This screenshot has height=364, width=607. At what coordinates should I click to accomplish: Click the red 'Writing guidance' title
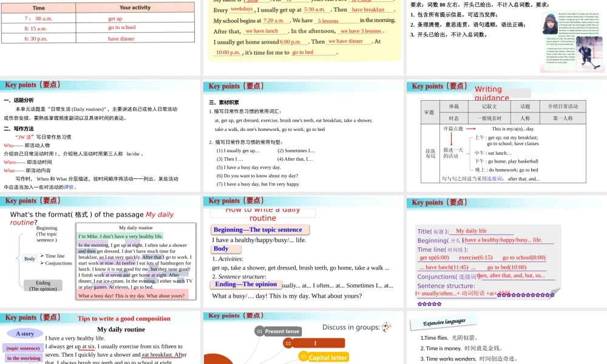(x=492, y=93)
